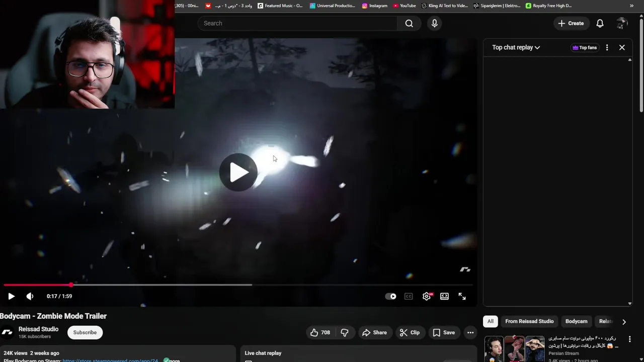The width and height of the screenshot is (644, 362).
Task: Open Persian Stream recommended video thumbnail
Action: pyautogui.click(x=514, y=348)
